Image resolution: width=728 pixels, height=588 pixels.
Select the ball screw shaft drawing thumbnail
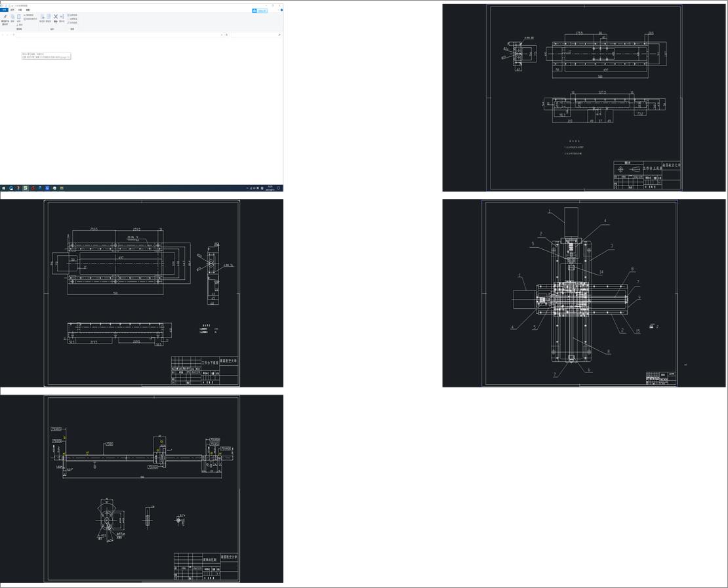coord(142,488)
